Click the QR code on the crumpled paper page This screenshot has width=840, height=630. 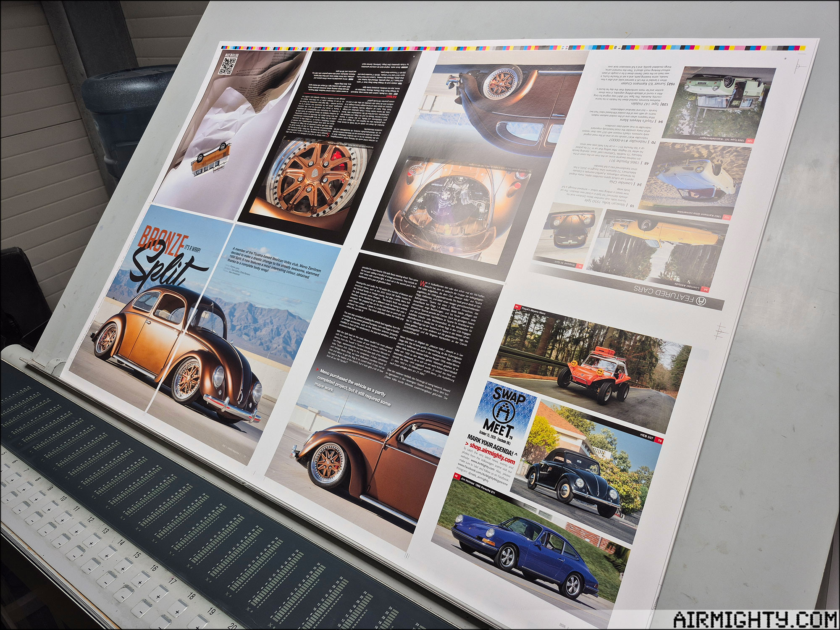tap(228, 66)
